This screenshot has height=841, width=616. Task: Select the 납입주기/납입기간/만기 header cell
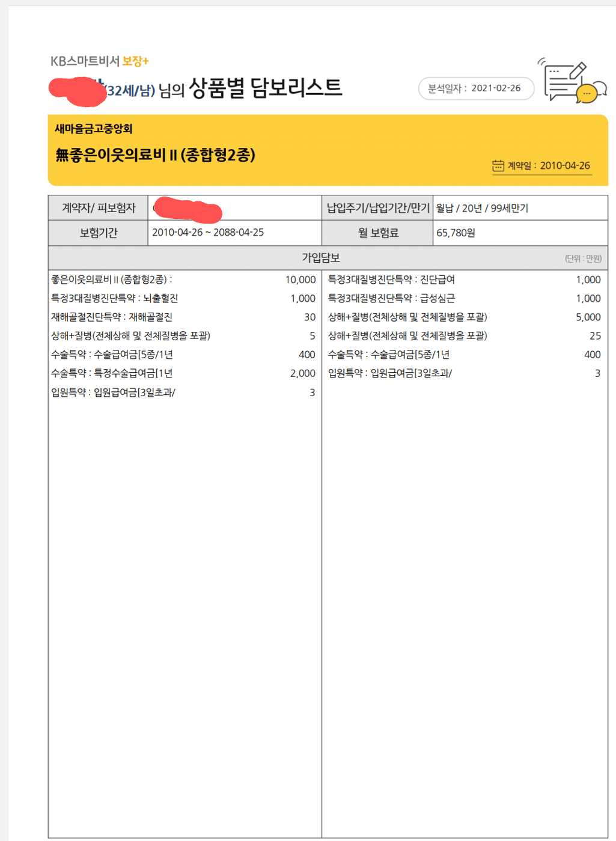coord(377,209)
